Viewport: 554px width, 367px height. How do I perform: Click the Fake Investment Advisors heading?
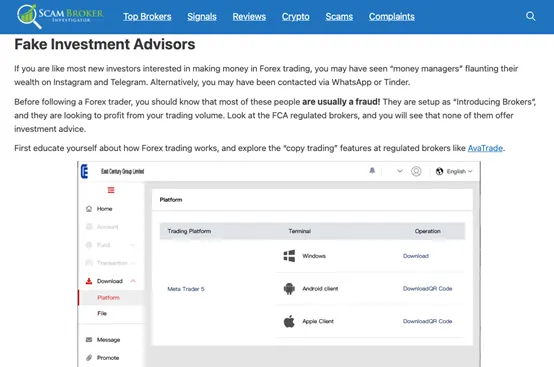click(x=105, y=44)
